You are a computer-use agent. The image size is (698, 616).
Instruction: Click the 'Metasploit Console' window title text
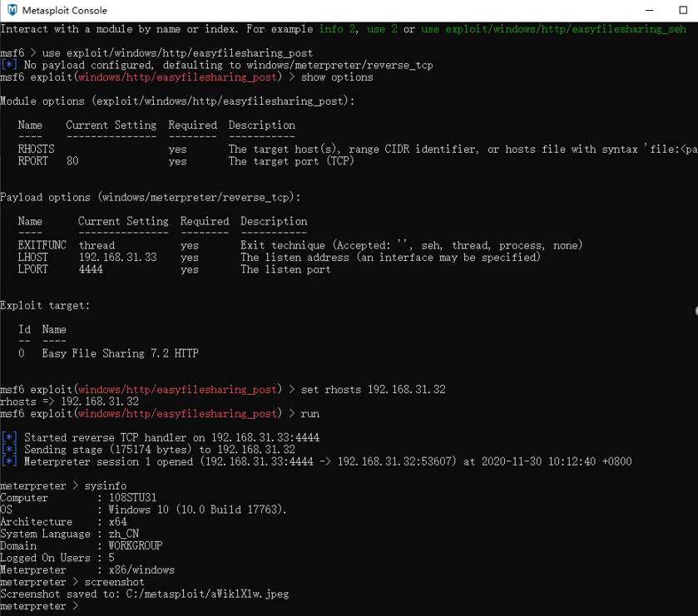point(65,10)
